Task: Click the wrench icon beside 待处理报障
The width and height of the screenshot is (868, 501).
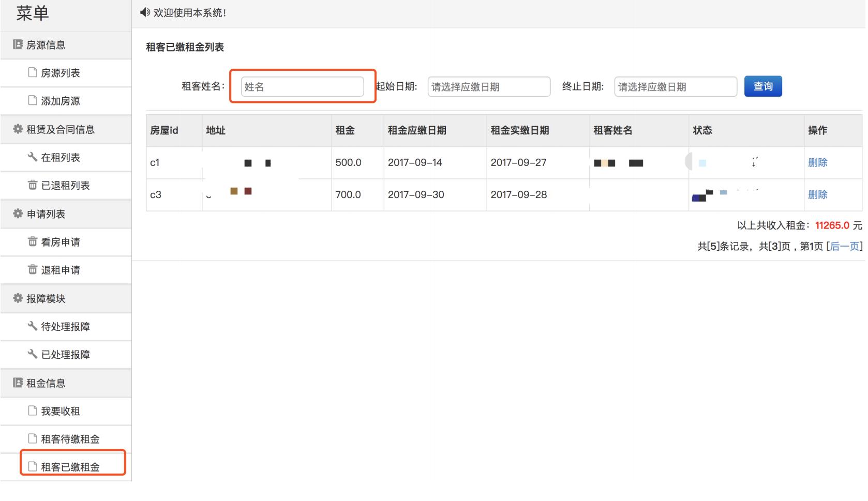Action: (x=33, y=326)
